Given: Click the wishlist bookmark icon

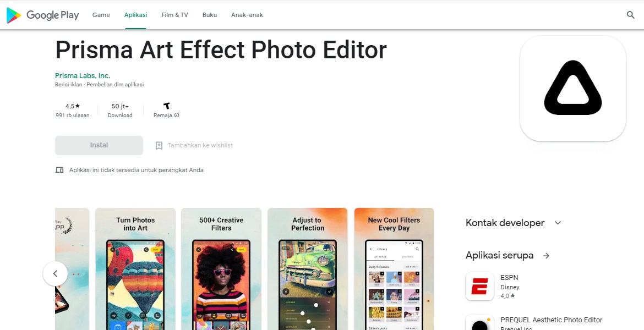Looking at the screenshot, I should (x=159, y=145).
